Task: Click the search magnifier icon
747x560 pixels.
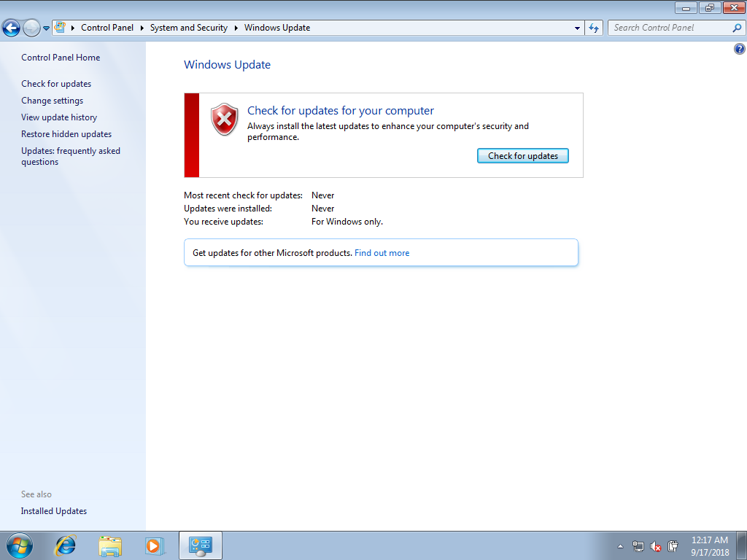Action: coord(737,28)
